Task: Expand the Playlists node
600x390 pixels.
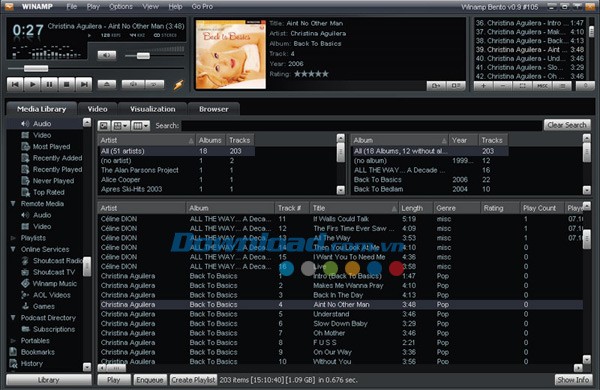Action: (x=13, y=238)
